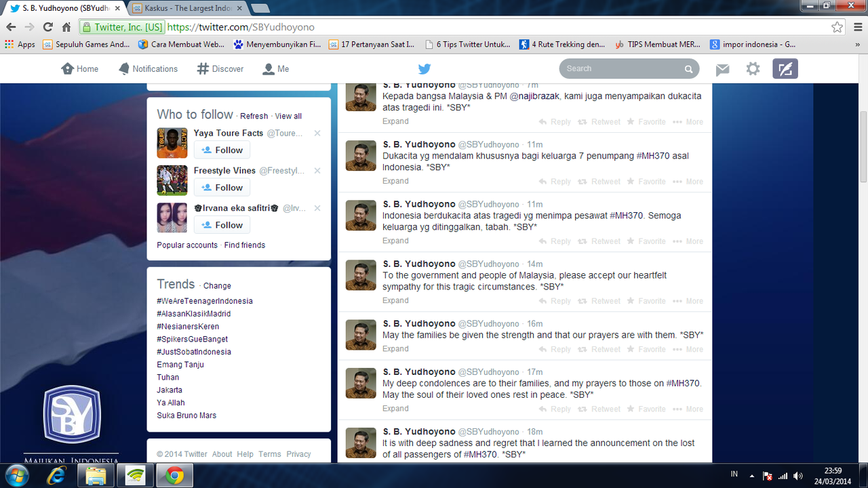The width and height of the screenshot is (868, 488).
Task: Dismiss Freestyle Vines suggestion
Action: coord(317,171)
